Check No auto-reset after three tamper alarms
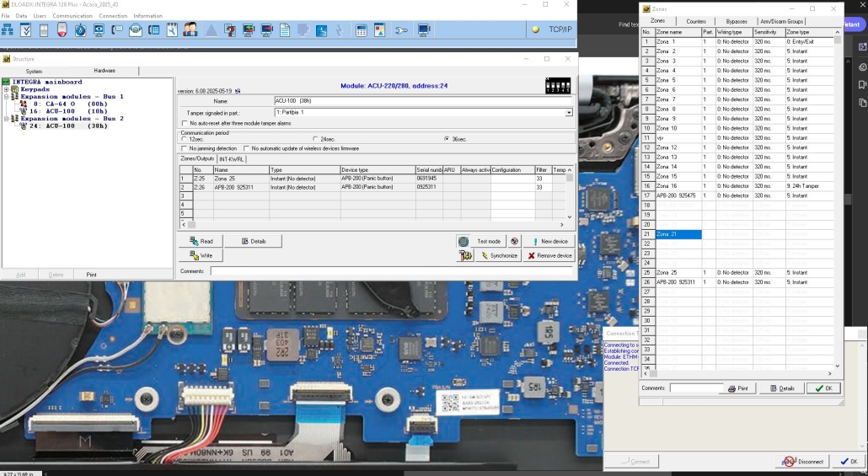This screenshot has width=868, height=476. coord(185,123)
